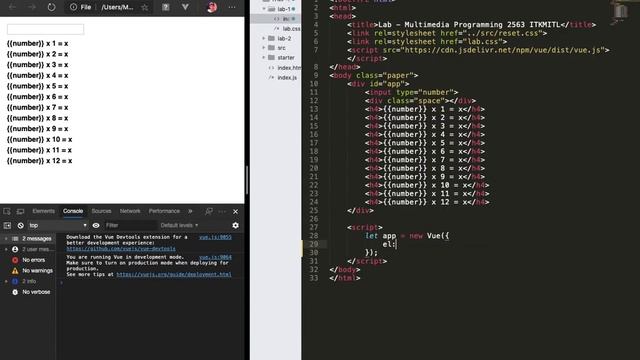Toggle the device emulation toolbar

click(20, 211)
